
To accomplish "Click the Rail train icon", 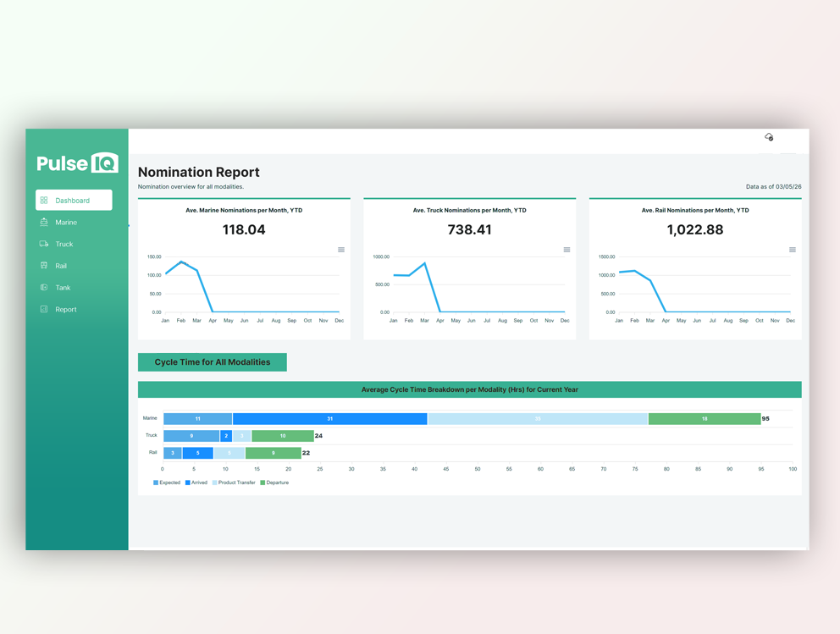I will point(44,266).
